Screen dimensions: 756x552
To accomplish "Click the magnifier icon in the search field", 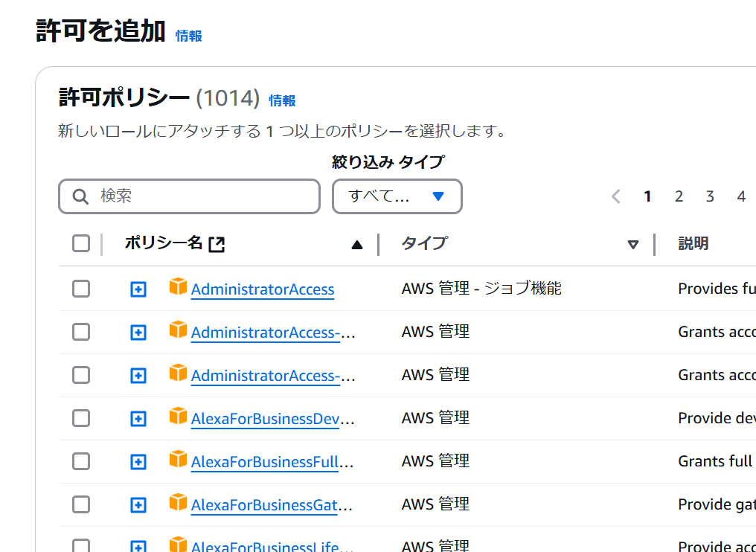I will pos(80,196).
